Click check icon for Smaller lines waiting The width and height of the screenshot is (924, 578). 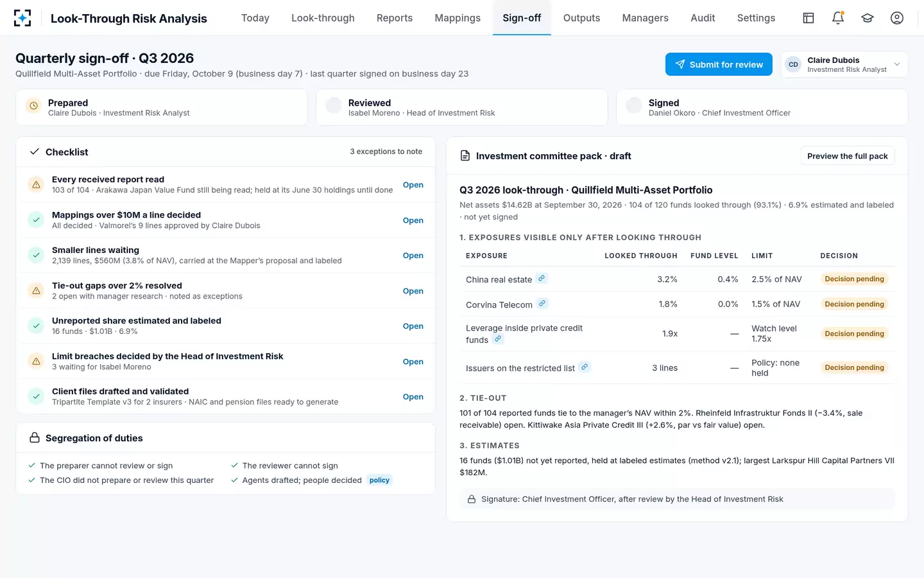click(x=36, y=255)
